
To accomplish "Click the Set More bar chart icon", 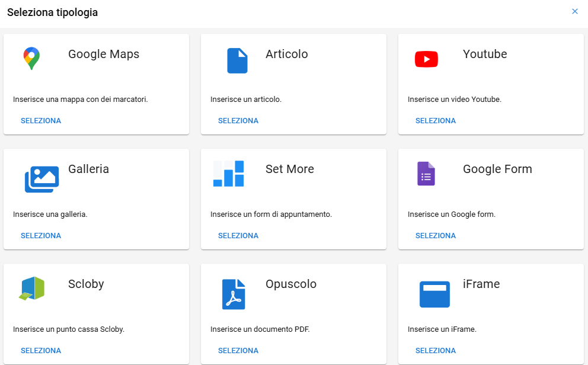I will [228, 174].
